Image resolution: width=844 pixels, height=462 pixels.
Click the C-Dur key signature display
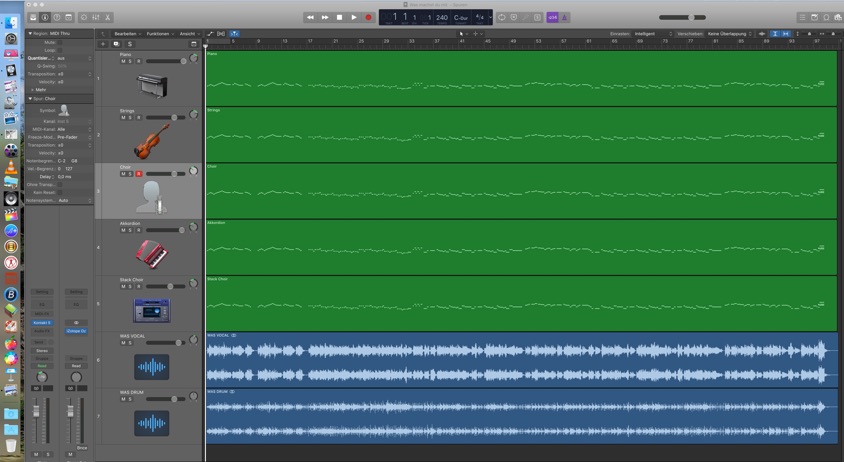click(x=461, y=17)
